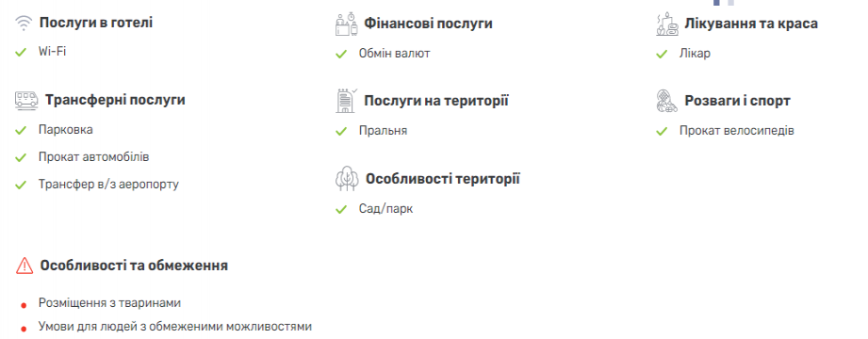The width and height of the screenshot is (868, 339).
Task: Click the bus icon next to Трансферні послуги
Action: pos(26,100)
